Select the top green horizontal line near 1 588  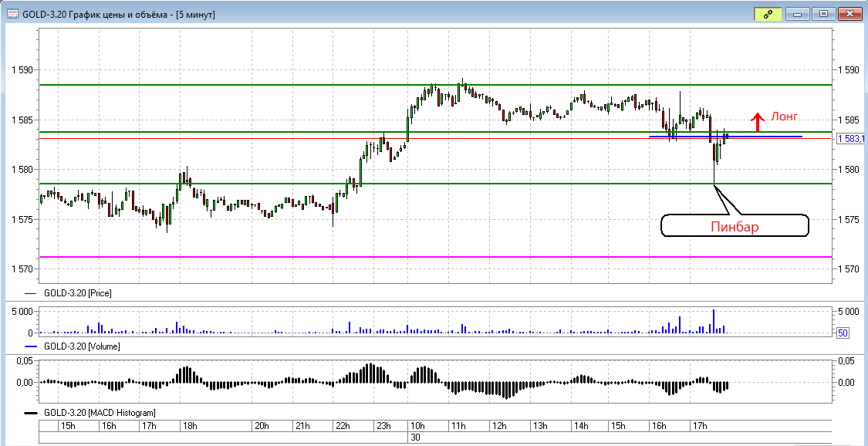[436, 85]
